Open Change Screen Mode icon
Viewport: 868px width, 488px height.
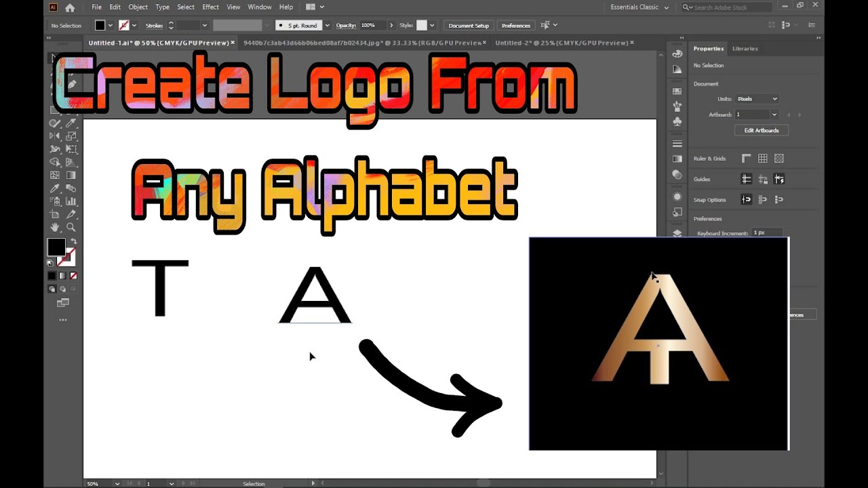(63, 303)
